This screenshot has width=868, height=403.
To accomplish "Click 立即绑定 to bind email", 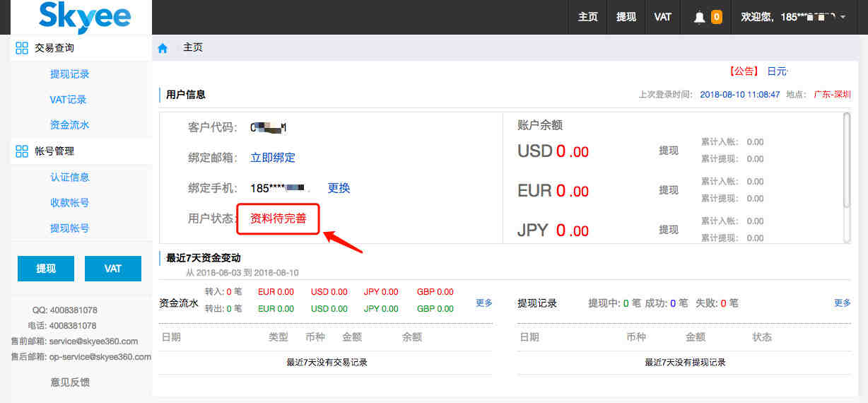I will (x=273, y=158).
